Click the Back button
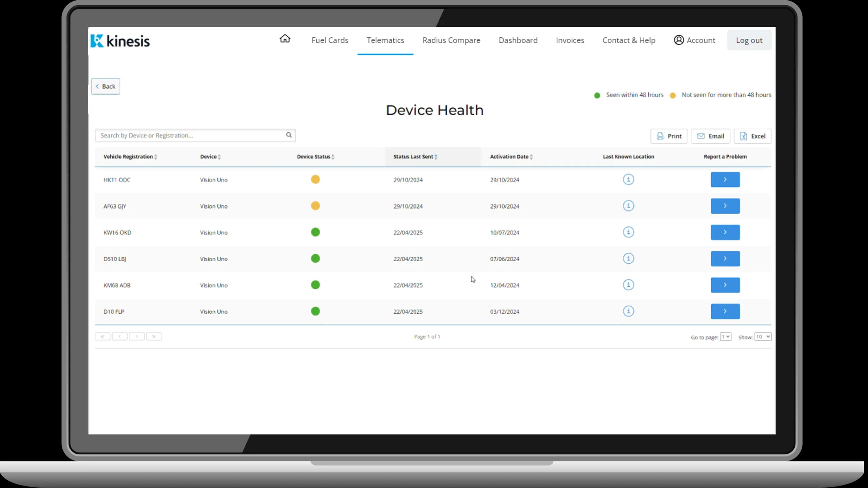Image resolution: width=868 pixels, height=488 pixels. (x=105, y=86)
